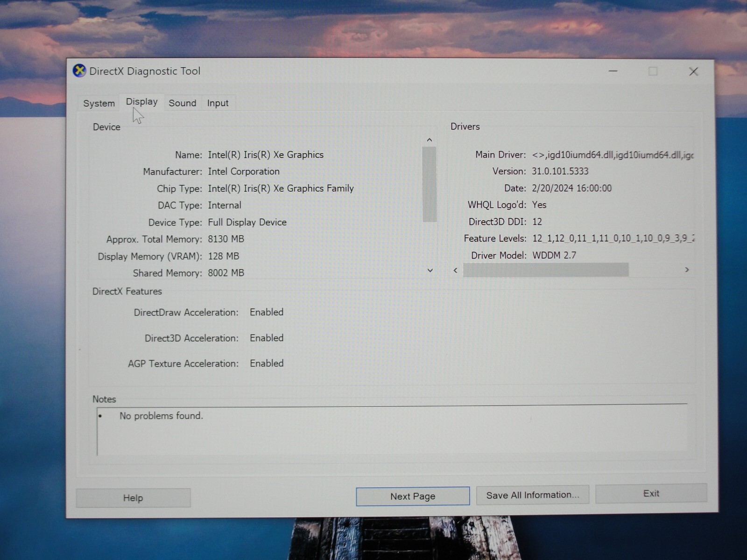Select the Display tab
Screen dimensions: 747x560
point(142,102)
